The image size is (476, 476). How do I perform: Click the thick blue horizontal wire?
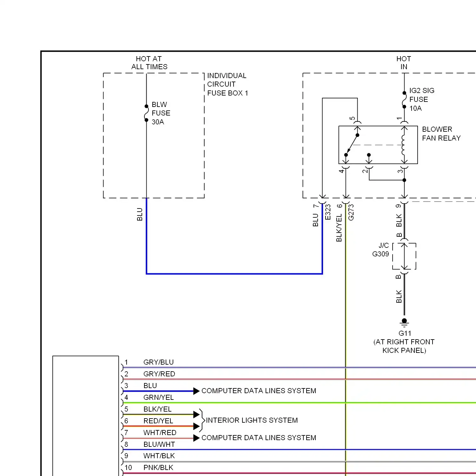click(234, 274)
